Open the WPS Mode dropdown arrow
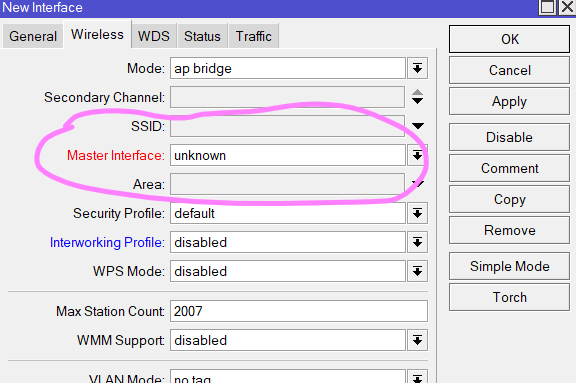Viewport: 576px width, 383px height. click(417, 271)
